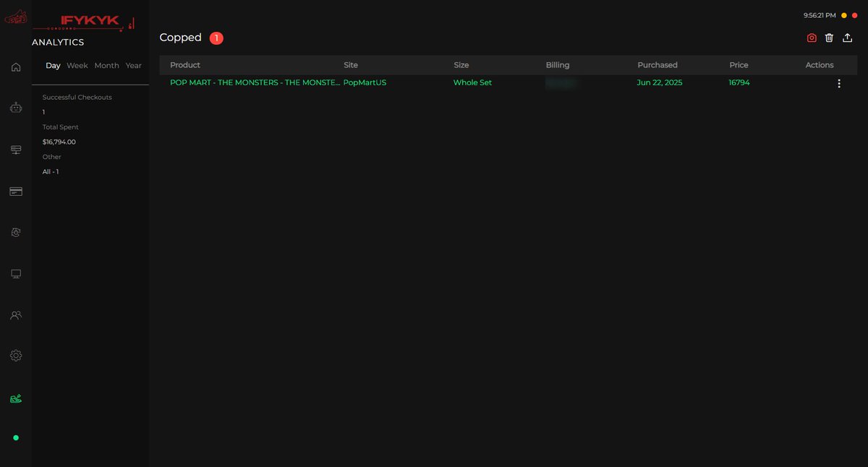The width and height of the screenshot is (868, 467).
Task: Switch analytics to the Year tab
Action: coord(133,66)
